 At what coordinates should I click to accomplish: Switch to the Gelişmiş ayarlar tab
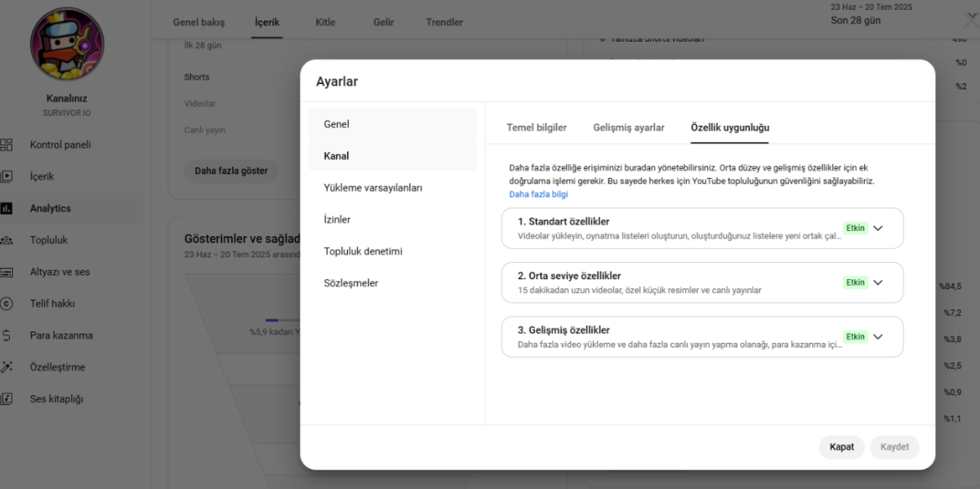coord(629,127)
